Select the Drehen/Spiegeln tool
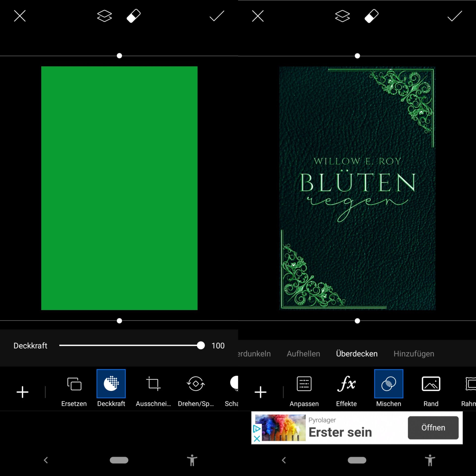The width and height of the screenshot is (476, 476). (x=196, y=391)
